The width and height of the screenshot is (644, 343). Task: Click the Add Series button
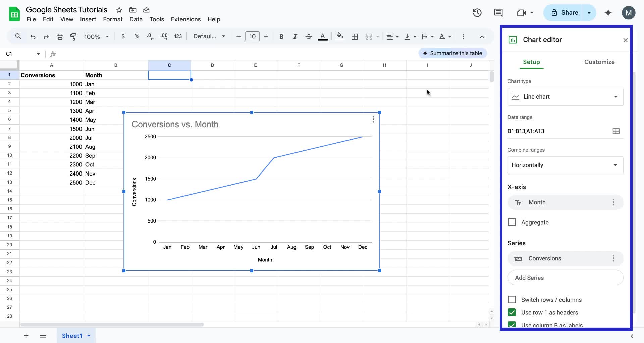566,278
